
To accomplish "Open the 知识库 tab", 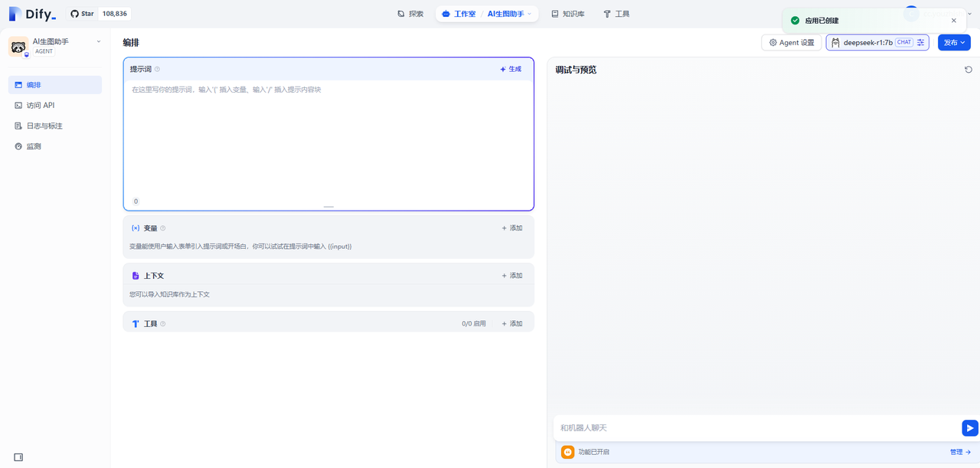I will 567,14.
